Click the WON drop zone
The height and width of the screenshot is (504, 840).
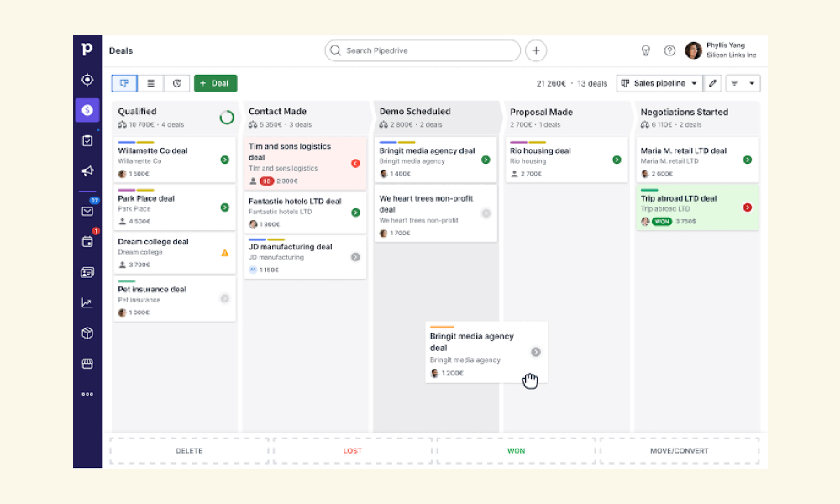click(516, 451)
